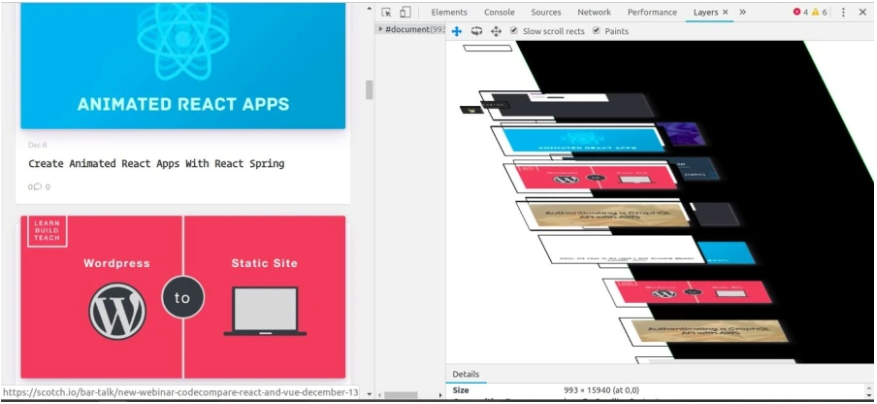The width and height of the screenshot is (877, 404).
Task: Switch to the Sources tab
Action: click(546, 12)
